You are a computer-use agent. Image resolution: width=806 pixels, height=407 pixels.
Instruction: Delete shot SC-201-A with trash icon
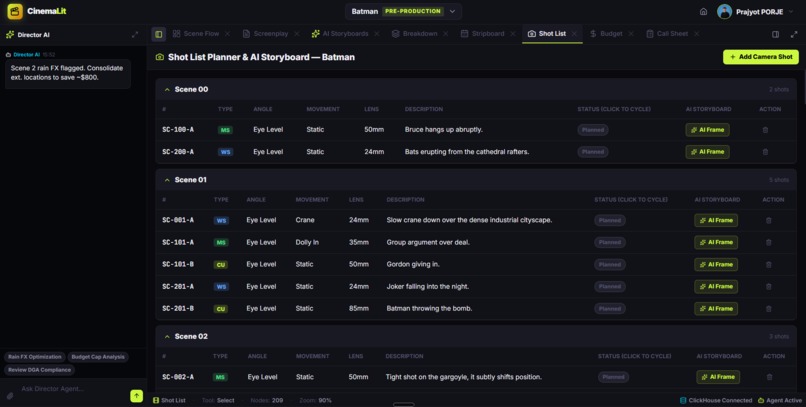tap(768, 287)
